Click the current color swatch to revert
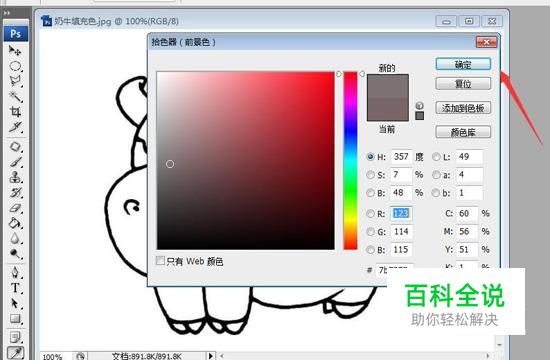The width and height of the screenshot is (550, 360). point(388,109)
